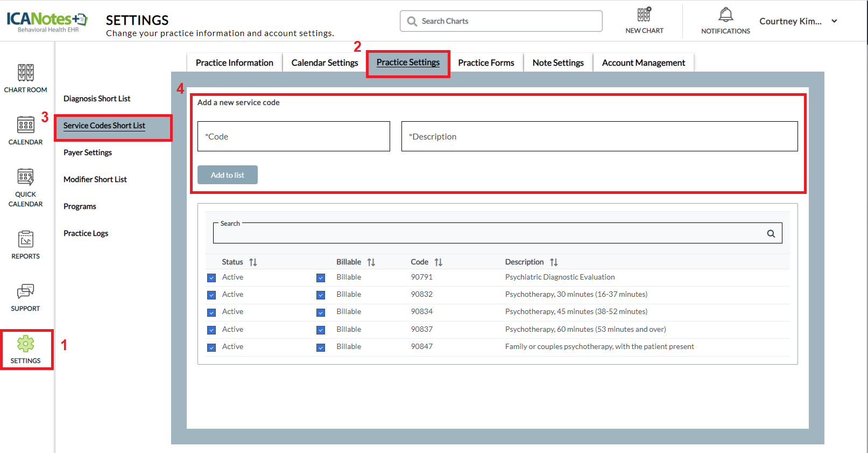This screenshot has width=868, height=453.
Task: Open Settings gear icon
Action: click(25, 344)
